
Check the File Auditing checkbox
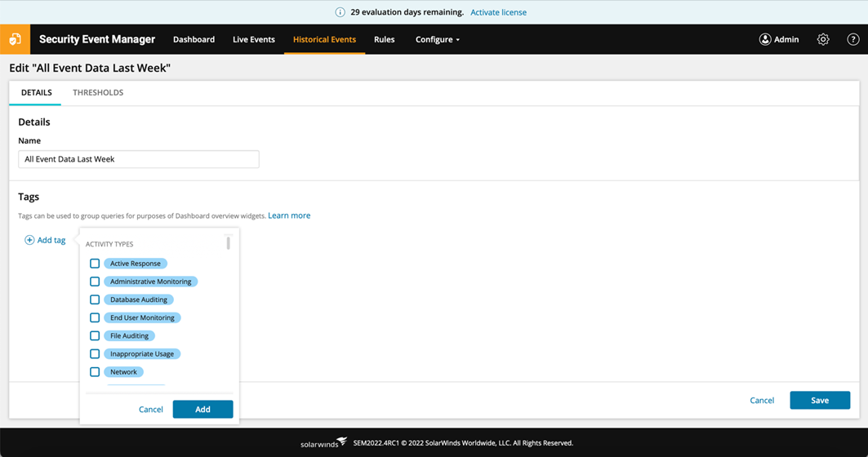[x=95, y=336]
